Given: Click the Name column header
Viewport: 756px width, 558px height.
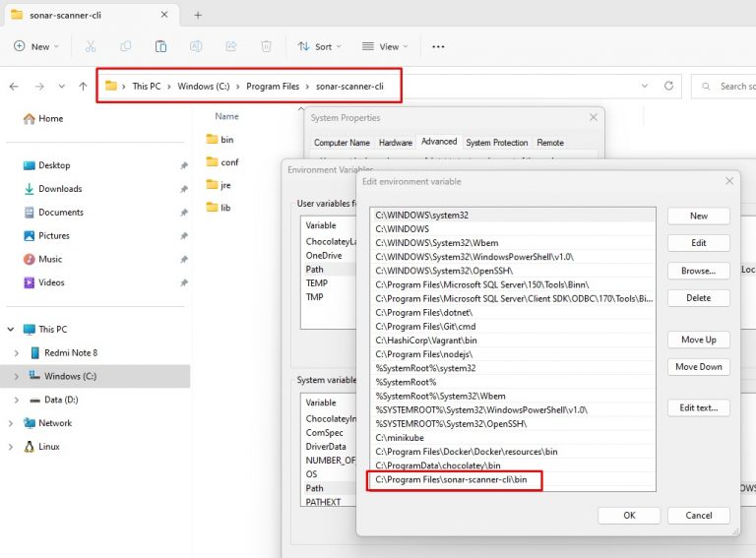Looking at the screenshot, I should click(x=226, y=116).
